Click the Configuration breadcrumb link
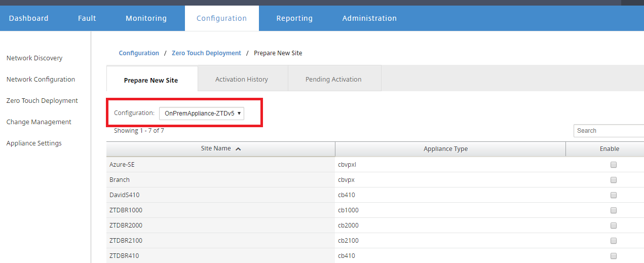The image size is (644, 263). (139, 53)
